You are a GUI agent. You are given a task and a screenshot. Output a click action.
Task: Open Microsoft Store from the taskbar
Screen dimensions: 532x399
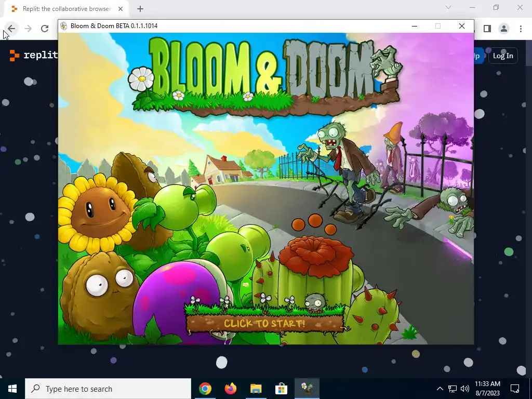click(x=281, y=389)
